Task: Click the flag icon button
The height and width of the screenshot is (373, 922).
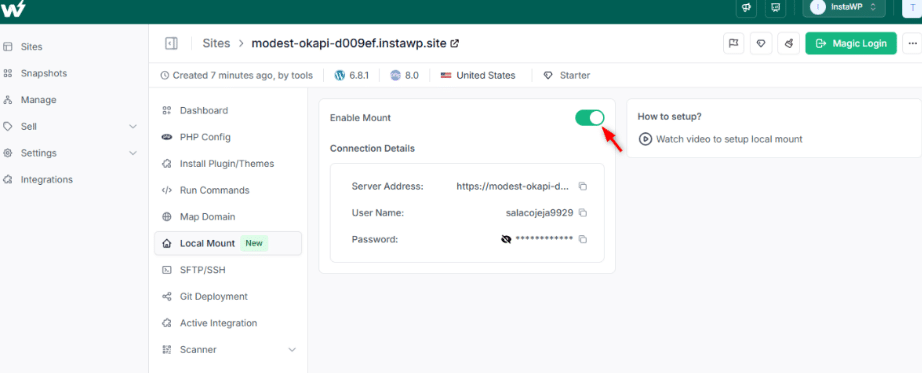Action: click(733, 44)
